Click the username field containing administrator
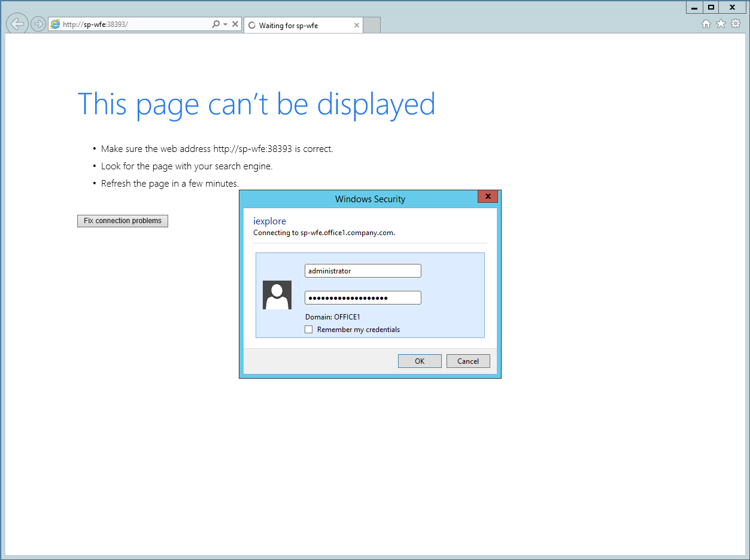The image size is (750, 560). [363, 271]
